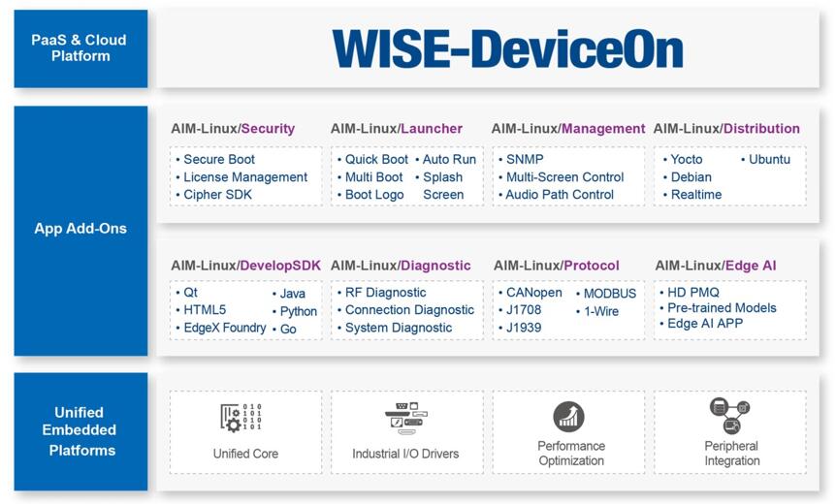
Task: Click the Industrial I/O Drivers ports icon
Action: 406,419
